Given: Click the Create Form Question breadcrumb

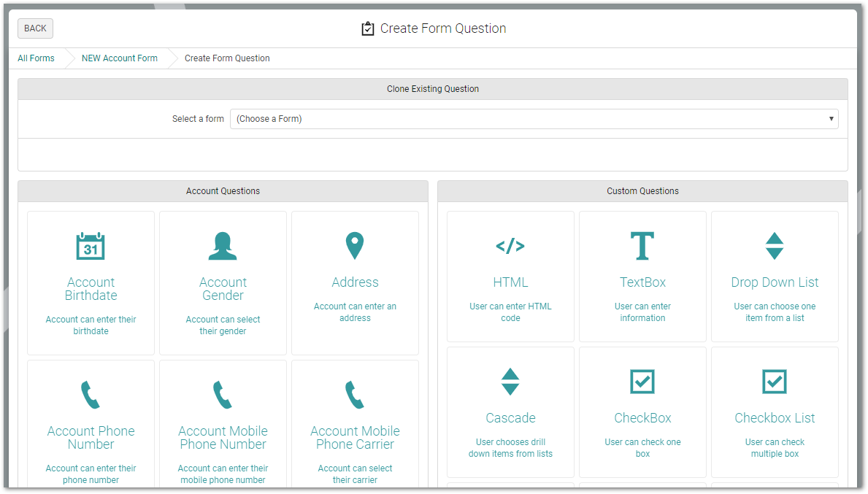Looking at the screenshot, I should click(x=227, y=58).
